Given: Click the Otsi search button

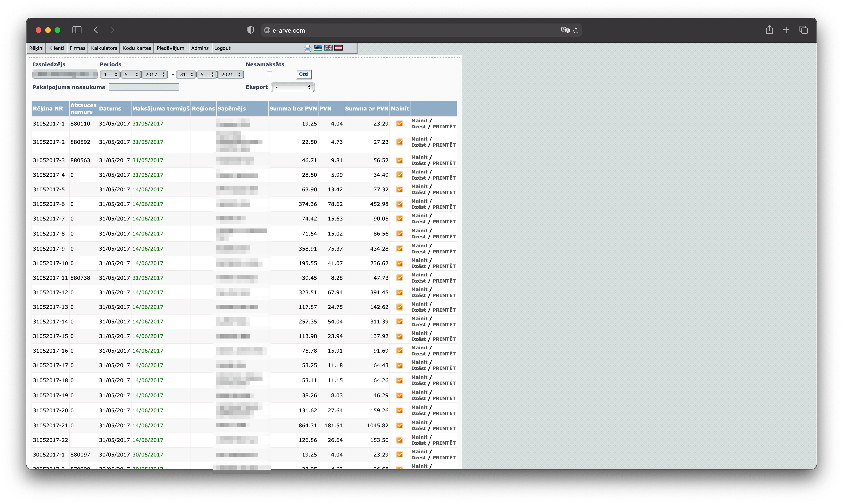Looking at the screenshot, I should pos(303,74).
